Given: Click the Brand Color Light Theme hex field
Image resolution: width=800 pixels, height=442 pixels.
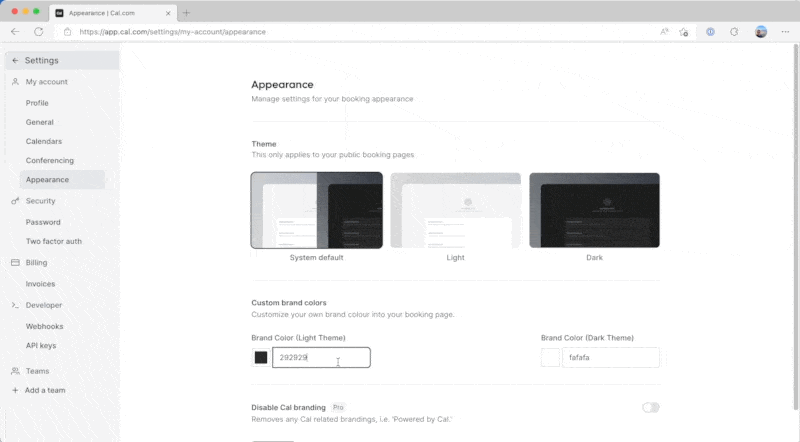Looking at the screenshot, I should 321,357.
